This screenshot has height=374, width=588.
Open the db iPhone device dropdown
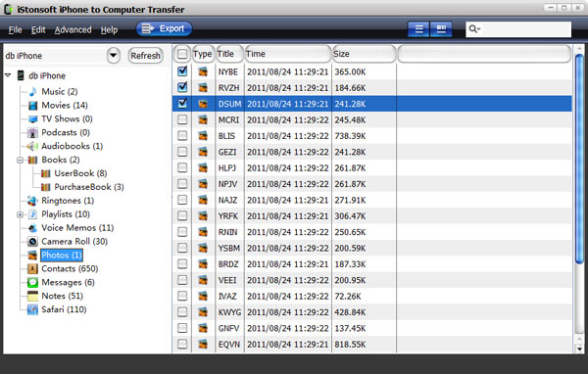[x=114, y=56]
